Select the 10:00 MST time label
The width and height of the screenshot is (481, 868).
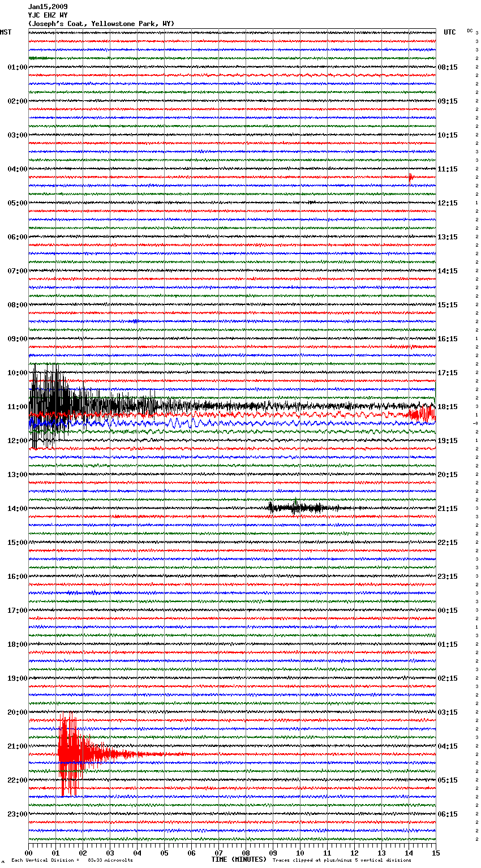click(18, 373)
